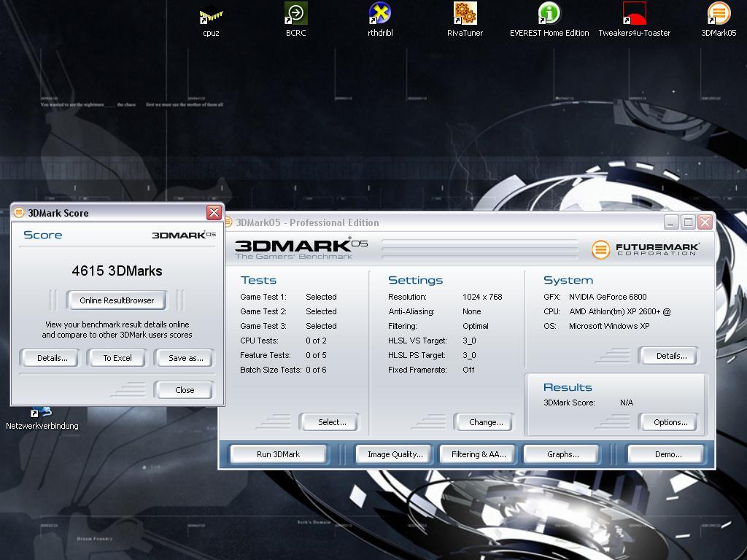Screen dimensions: 747x560
Task: Click Online ResultBrowser button
Action: pos(117,300)
